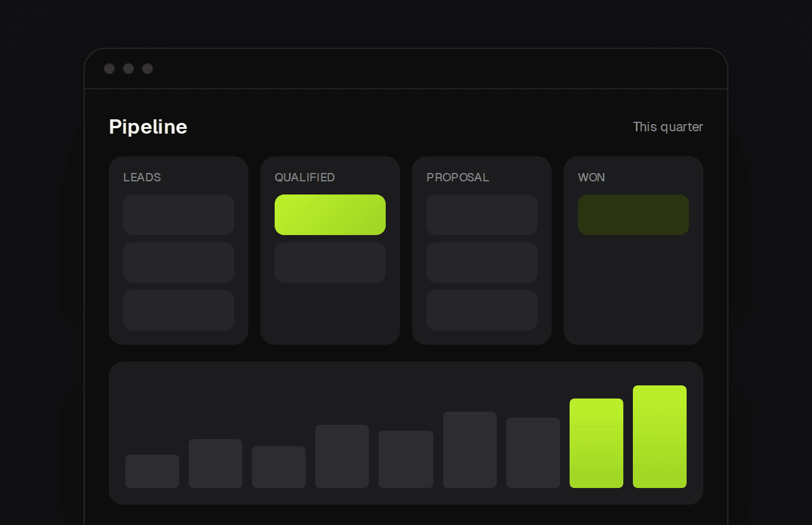Image resolution: width=812 pixels, height=525 pixels.
Task: Select the "PROPOSAL" column label
Action: (x=457, y=177)
